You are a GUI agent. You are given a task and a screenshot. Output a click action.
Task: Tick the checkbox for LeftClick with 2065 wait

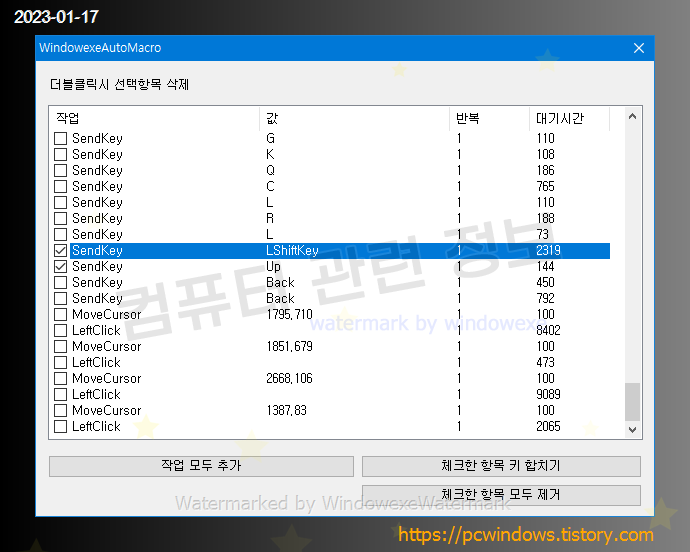pos(60,427)
